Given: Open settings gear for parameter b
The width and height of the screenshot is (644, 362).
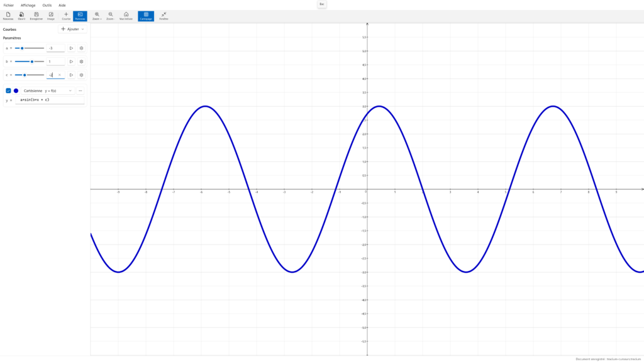Looking at the screenshot, I should [x=81, y=62].
